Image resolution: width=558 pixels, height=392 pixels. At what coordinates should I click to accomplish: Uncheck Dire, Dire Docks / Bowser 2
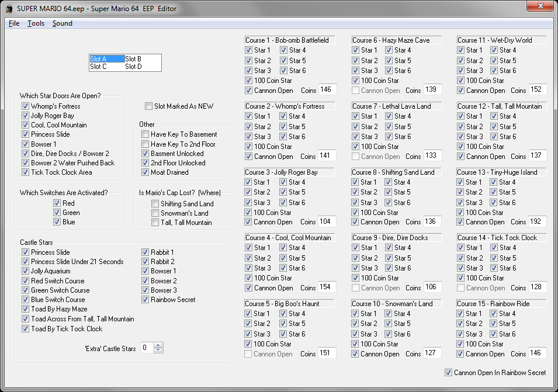[x=25, y=153]
